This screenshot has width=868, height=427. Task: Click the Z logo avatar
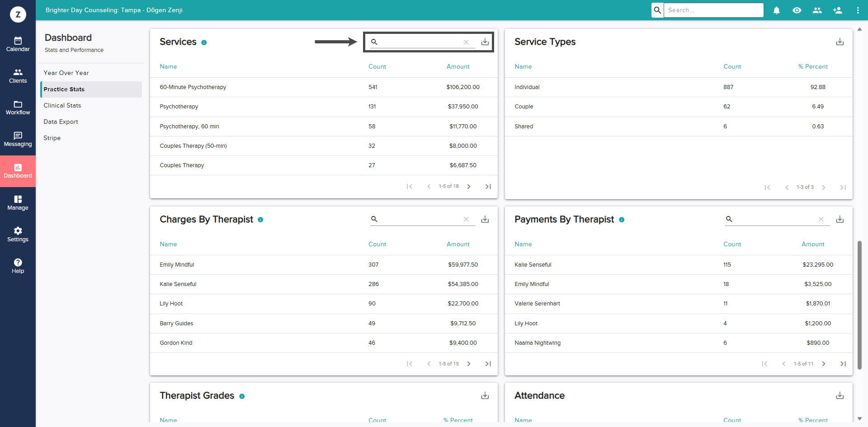pyautogui.click(x=18, y=14)
